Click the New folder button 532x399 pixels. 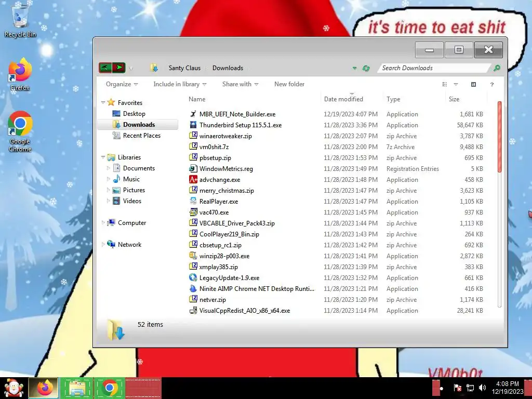(289, 84)
